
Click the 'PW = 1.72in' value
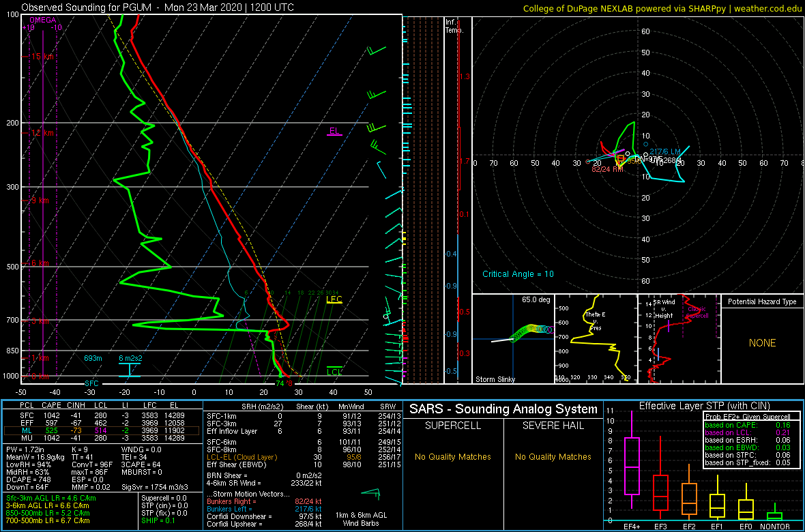click(x=25, y=449)
